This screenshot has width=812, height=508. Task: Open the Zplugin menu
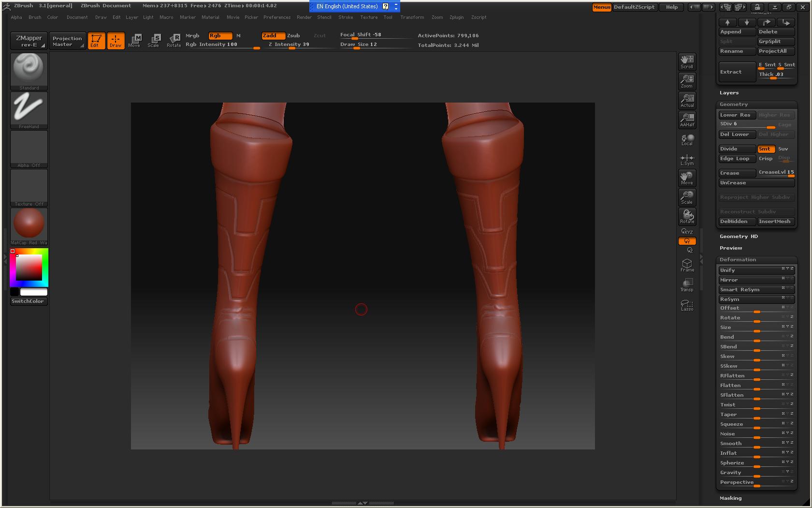[x=456, y=17]
